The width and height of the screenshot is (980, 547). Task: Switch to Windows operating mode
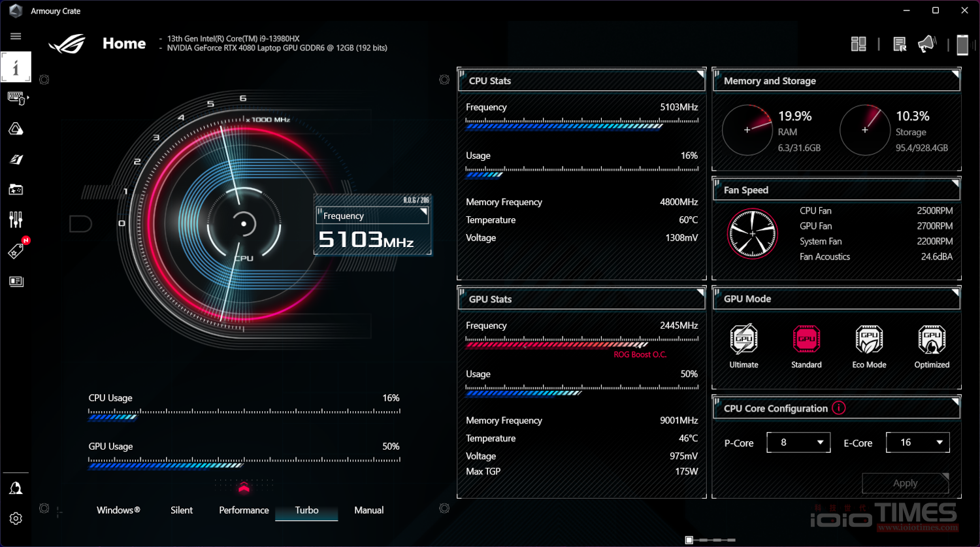click(x=118, y=510)
